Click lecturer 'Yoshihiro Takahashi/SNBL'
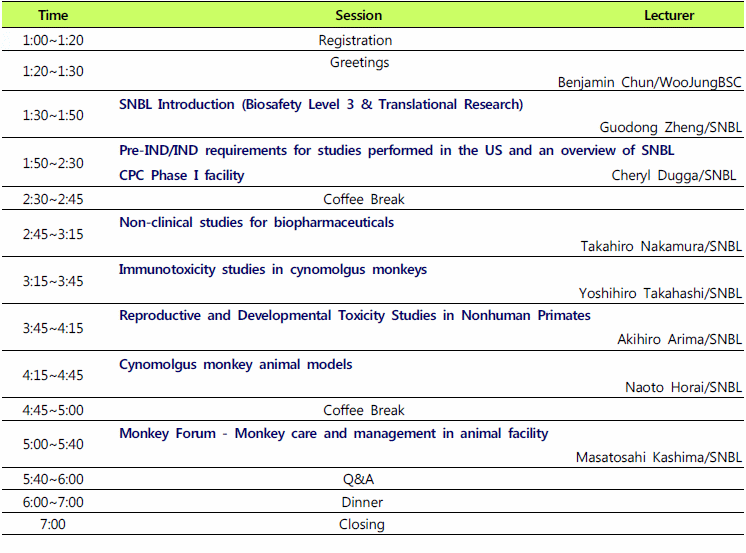 click(660, 293)
